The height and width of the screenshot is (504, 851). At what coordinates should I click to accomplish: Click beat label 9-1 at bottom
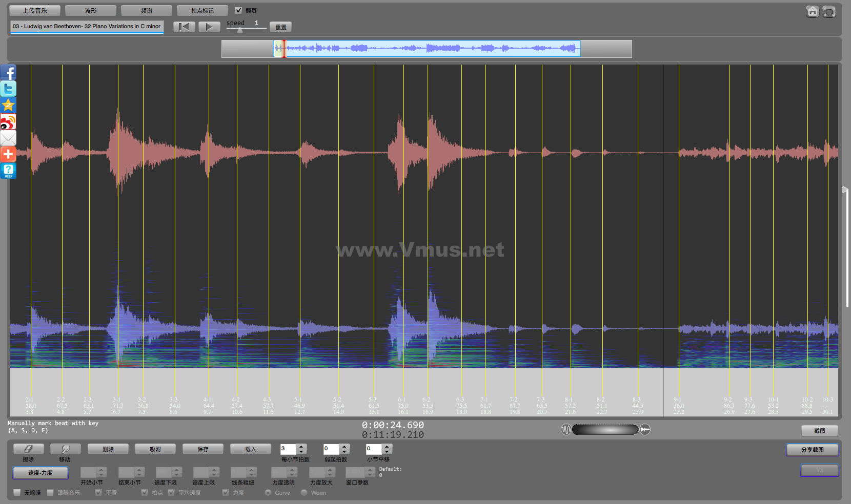(678, 400)
